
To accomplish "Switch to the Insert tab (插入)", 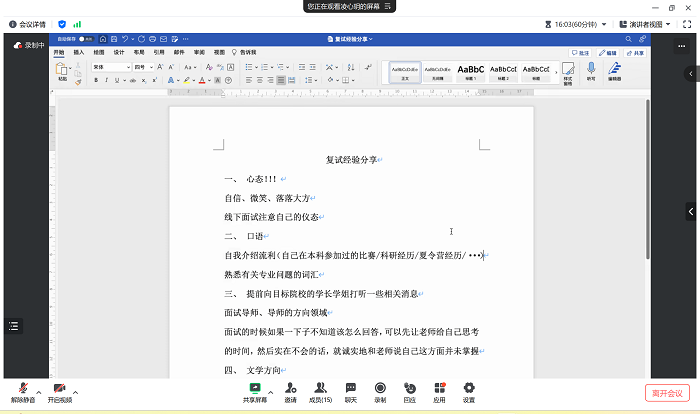I will 78,51.
